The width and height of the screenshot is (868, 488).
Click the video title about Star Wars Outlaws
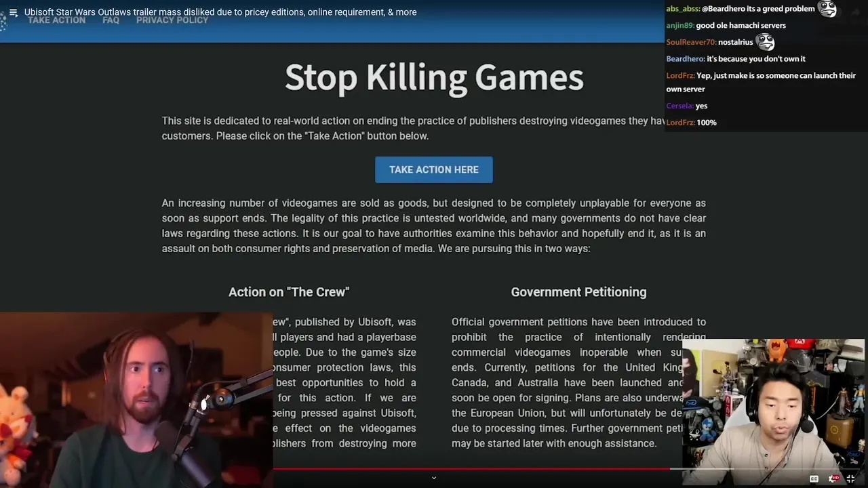pos(220,12)
